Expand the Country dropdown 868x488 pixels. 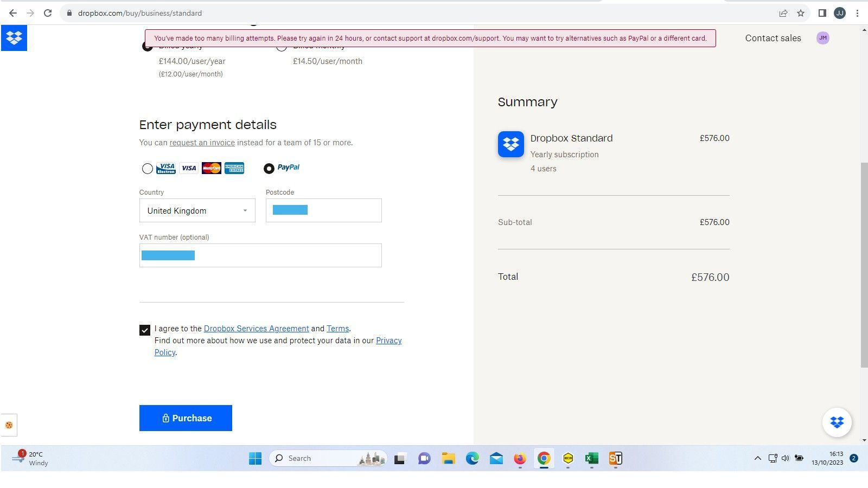(x=197, y=211)
